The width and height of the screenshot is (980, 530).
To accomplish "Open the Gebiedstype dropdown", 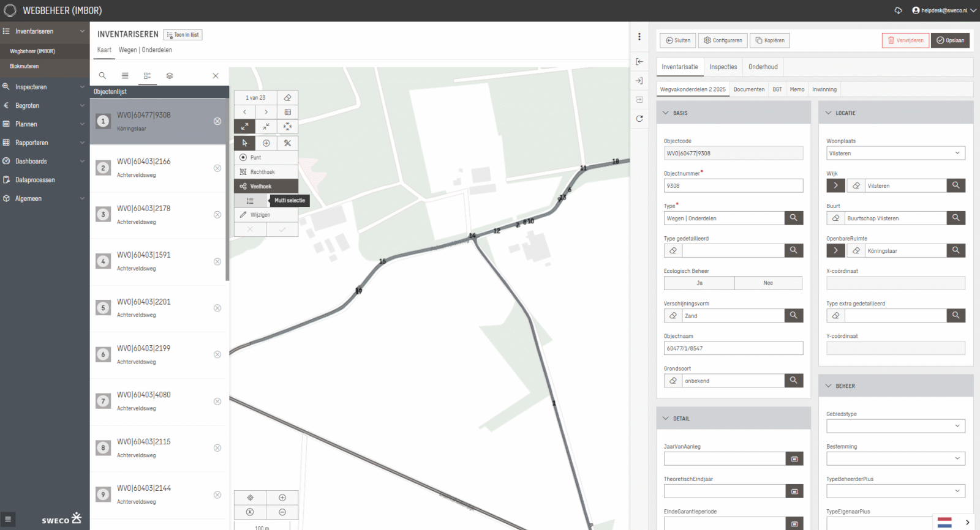I will pos(895,426).
